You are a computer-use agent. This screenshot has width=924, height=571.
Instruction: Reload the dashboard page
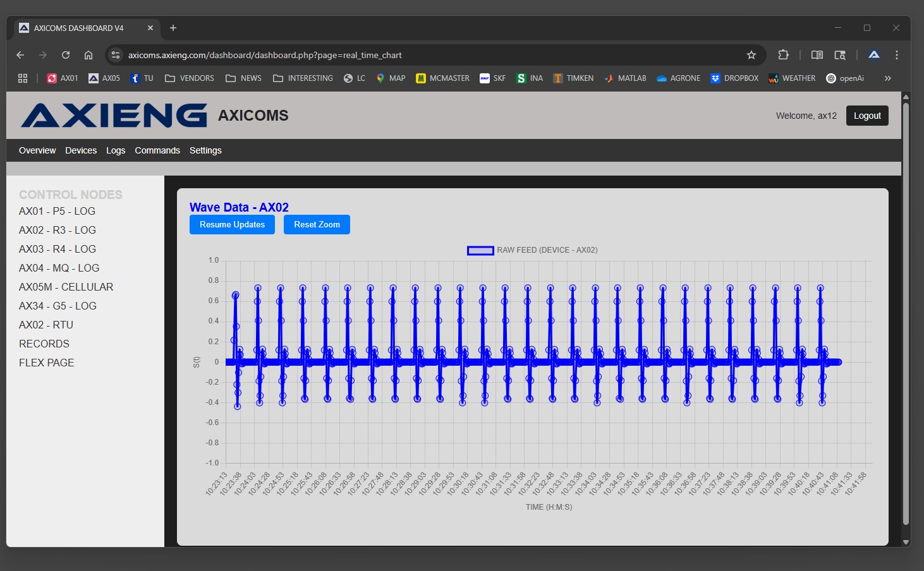click(66, 55)
